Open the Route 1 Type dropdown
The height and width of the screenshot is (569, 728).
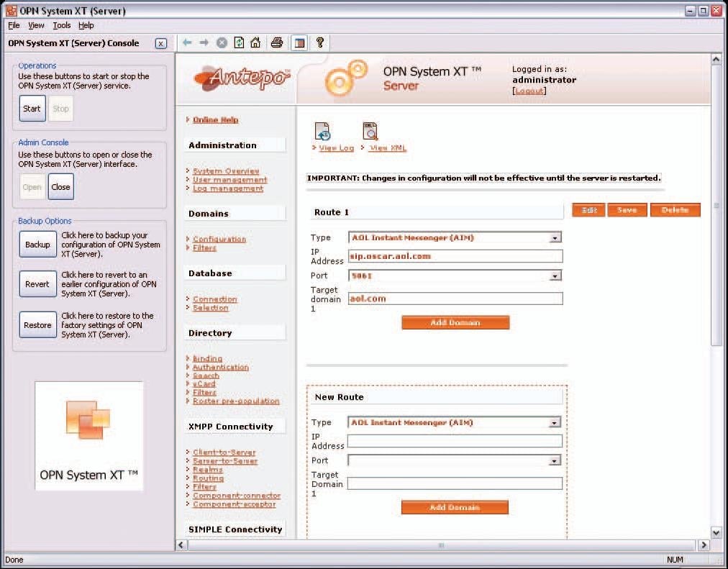coord(555,237)
